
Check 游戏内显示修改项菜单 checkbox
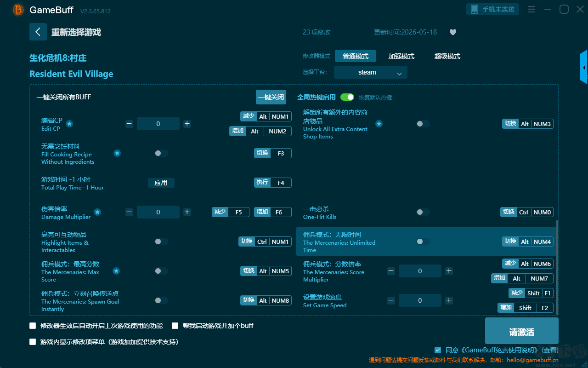[33, 342]
